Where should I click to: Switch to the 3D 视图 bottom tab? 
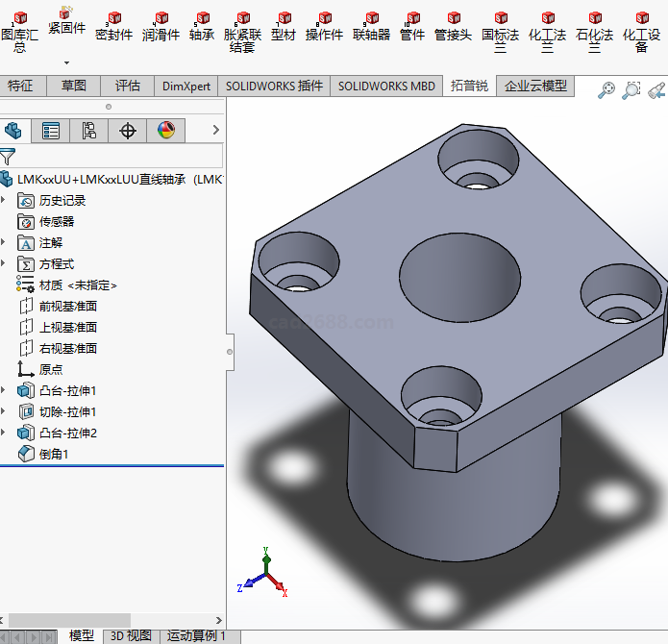(x=131, y=635)
